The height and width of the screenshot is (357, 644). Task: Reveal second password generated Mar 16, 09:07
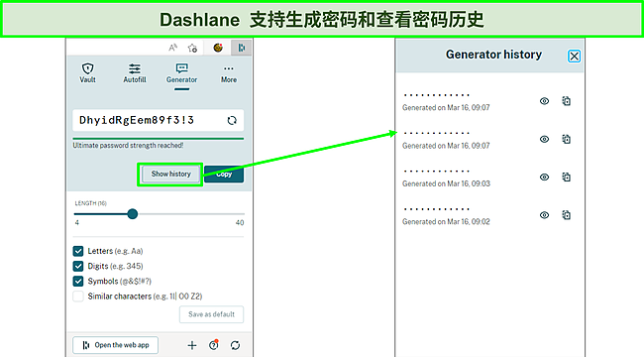click(x=544, y=139)
